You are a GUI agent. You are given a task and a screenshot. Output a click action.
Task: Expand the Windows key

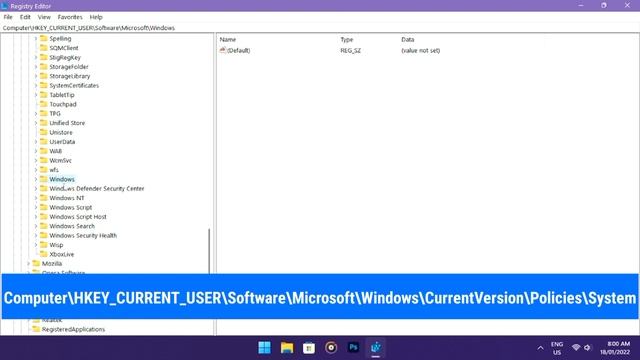pos(36,179)
